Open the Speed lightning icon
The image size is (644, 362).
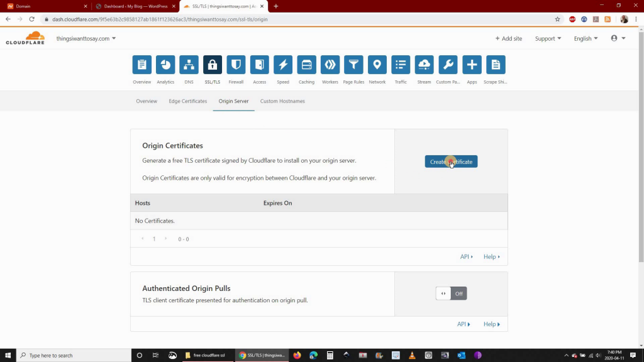coord(283,65)
